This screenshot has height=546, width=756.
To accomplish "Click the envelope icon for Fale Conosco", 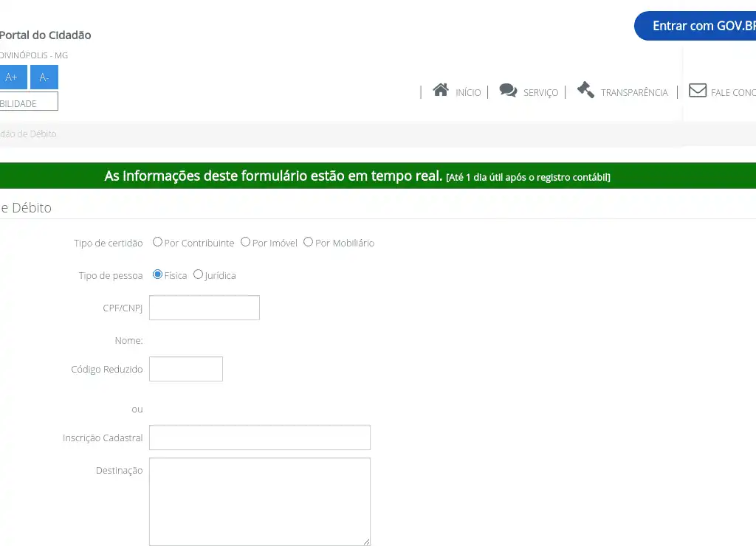I will pos(697,91).
